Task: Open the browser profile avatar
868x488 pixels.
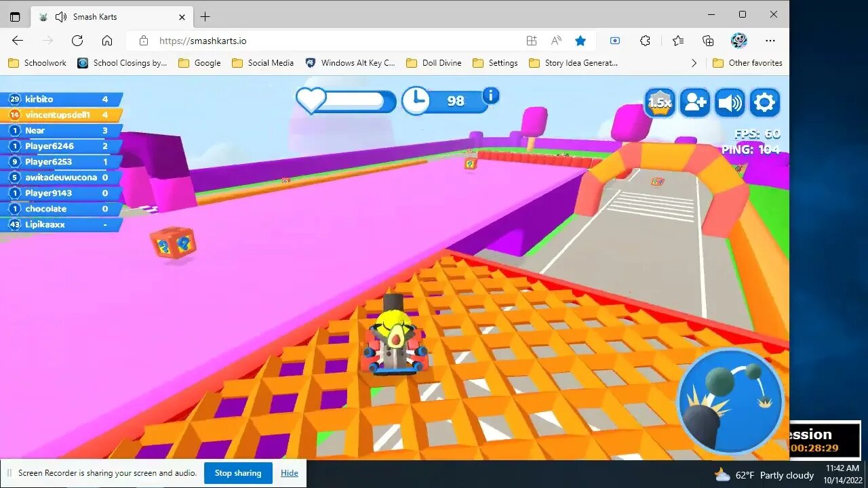Action: (739, 41)
